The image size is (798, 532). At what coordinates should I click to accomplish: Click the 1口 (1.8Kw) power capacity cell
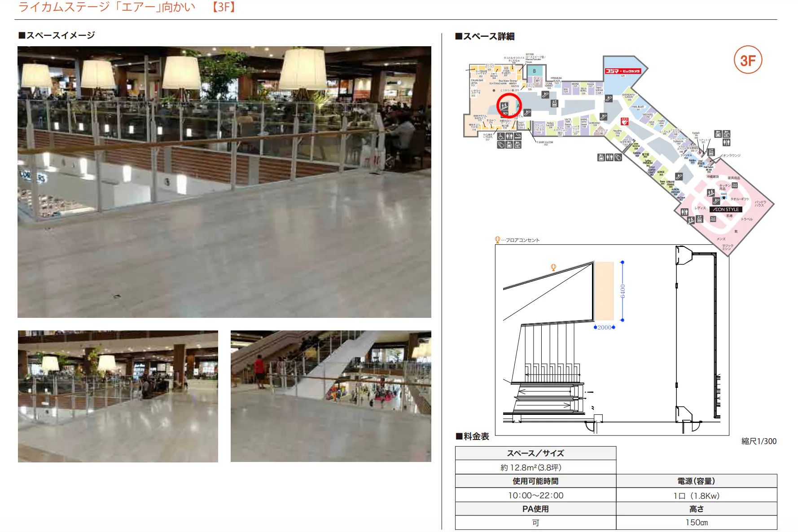(x=696, y=496)
